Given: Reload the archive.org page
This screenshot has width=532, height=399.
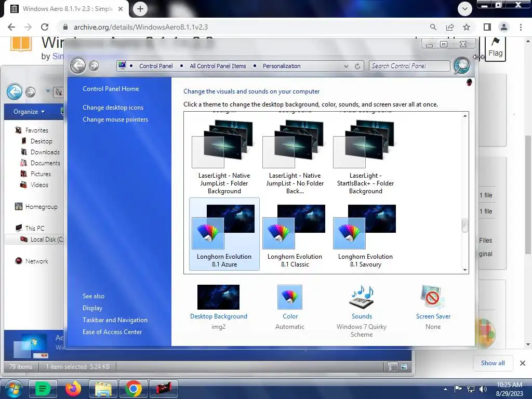Looking at the screenshot, I should [45, 27].
